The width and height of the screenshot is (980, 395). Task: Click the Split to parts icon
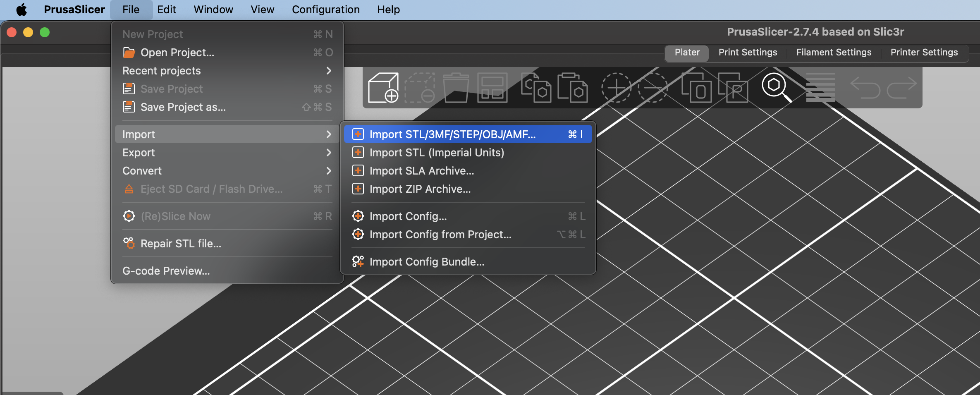coord(733,87)
